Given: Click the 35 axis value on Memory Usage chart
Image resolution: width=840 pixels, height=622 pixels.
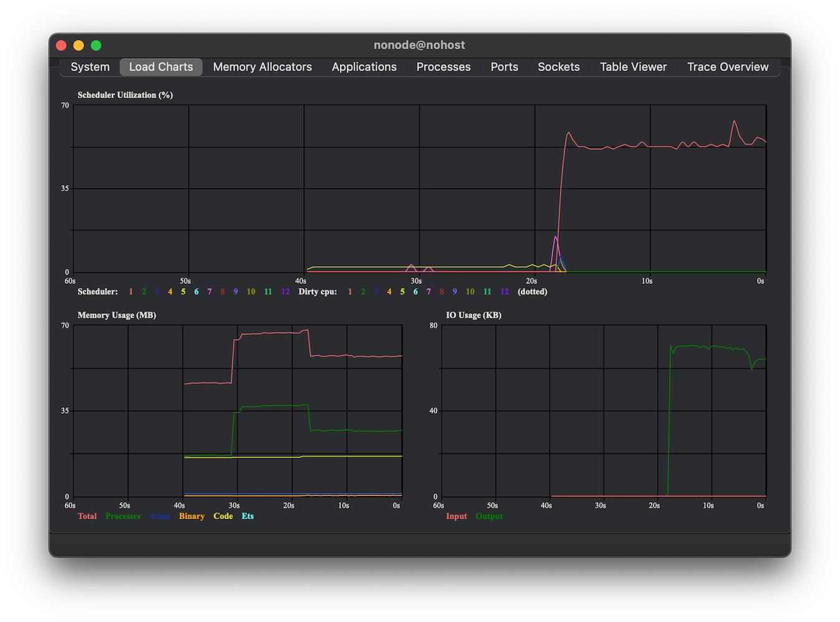Looking at the screenshot, I should click(x=65, y=411).
